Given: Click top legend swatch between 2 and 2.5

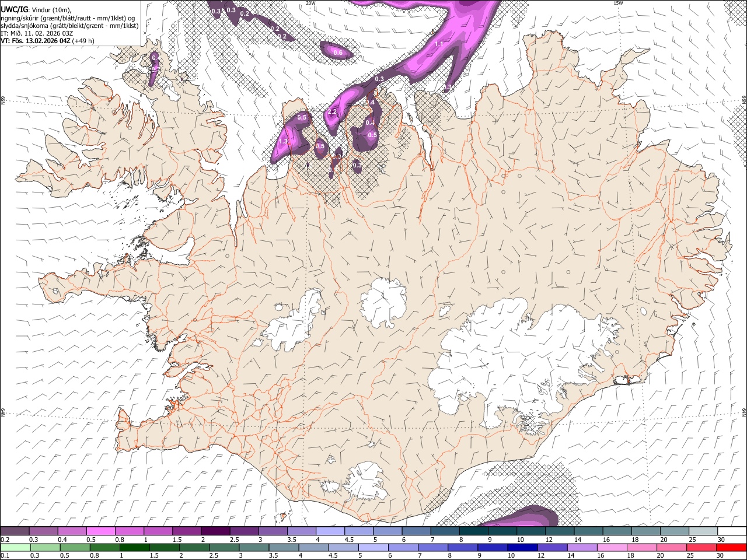Looking at the screenshot, I should pos(215,531).
